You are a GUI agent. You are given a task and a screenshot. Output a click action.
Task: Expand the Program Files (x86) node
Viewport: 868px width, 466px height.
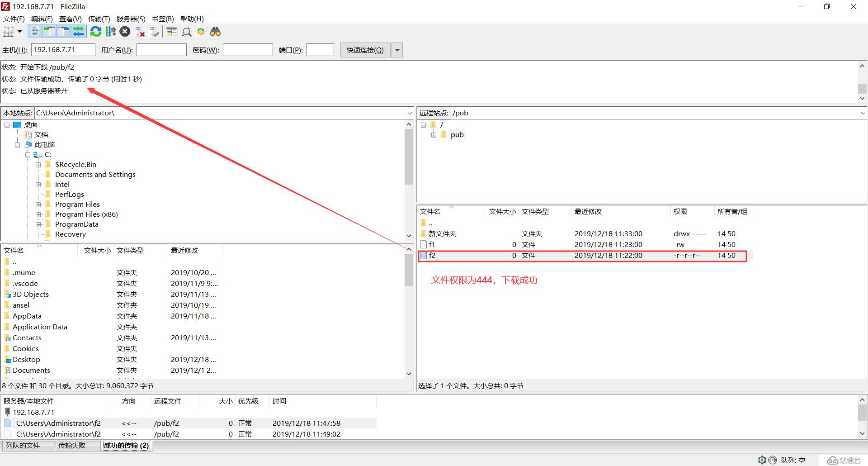point(38,214)
